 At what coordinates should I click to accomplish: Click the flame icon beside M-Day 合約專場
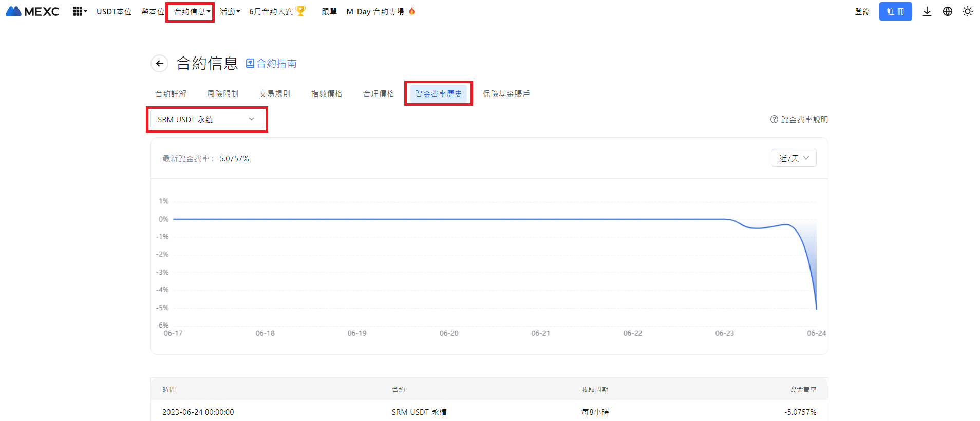click(x=412, y=11)
